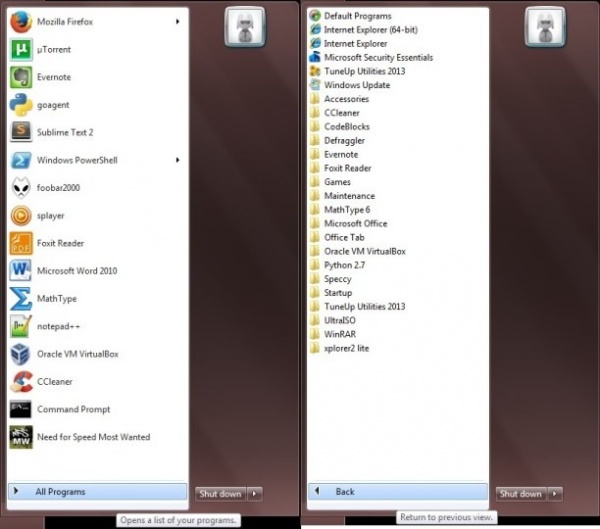The width and height of the screenshot is (600, 529).
Task: Open the CCleaner folder in All Programs
Action: pyautogui.click(x=398, y=113)
